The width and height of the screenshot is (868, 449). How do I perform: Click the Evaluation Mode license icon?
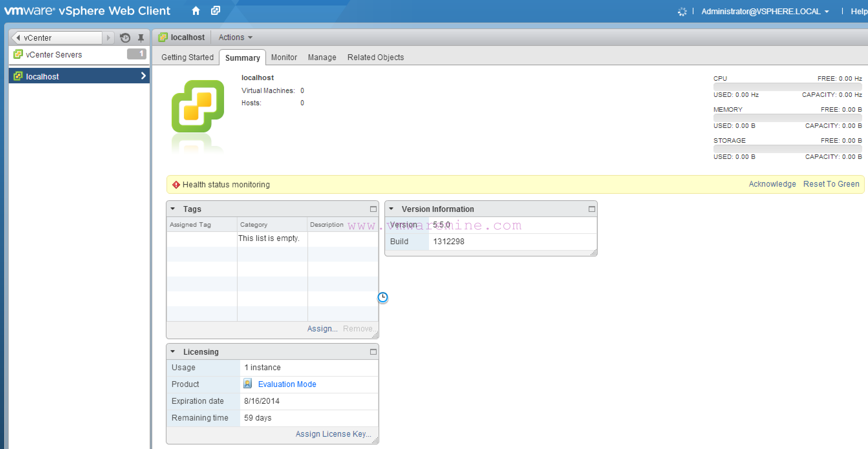point(248,384)
